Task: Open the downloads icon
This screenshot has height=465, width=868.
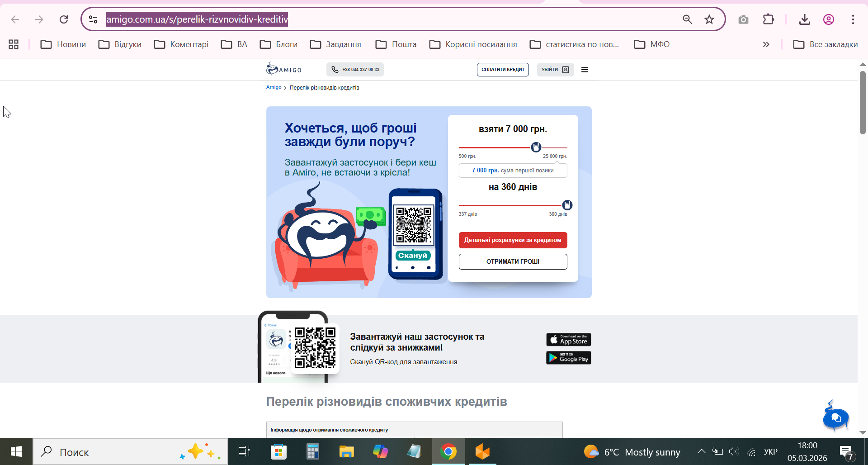Action: pos(804,19)
